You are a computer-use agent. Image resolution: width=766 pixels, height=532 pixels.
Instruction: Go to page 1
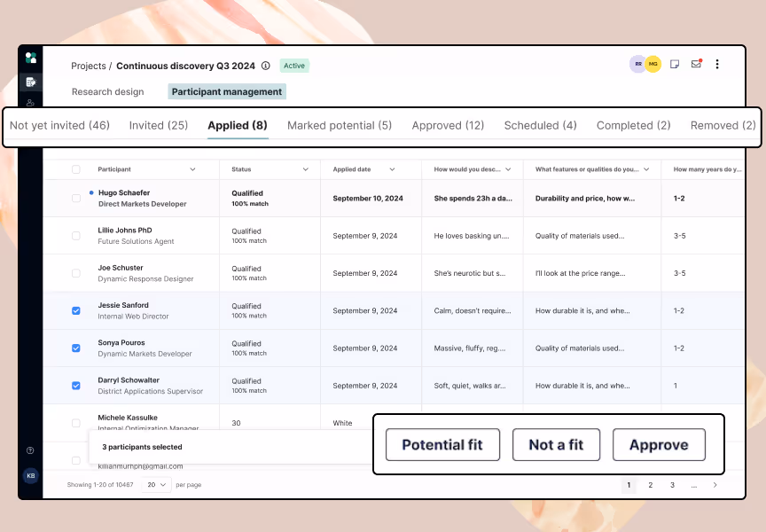629,485
